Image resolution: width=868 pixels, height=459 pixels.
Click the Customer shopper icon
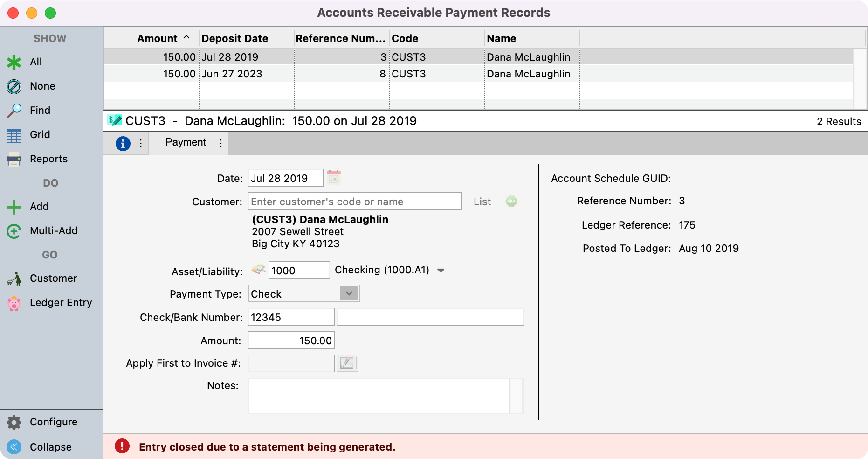[14, 278]
